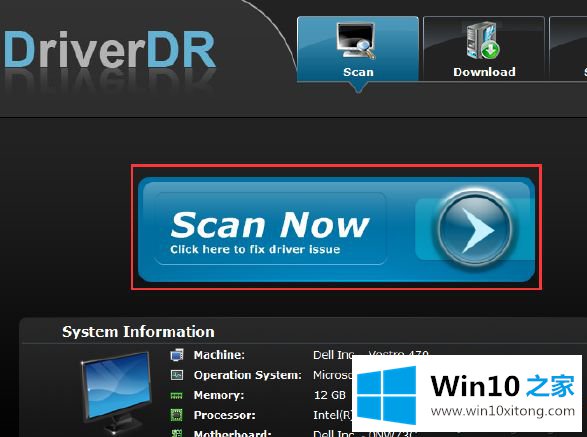The height and width of the screenshot is (437, 587).
Task: Click the Machine computer icon
Action: 177,355
